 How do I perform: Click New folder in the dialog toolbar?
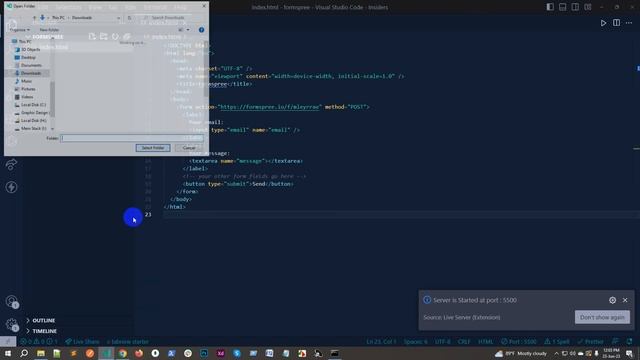point(49,30)
